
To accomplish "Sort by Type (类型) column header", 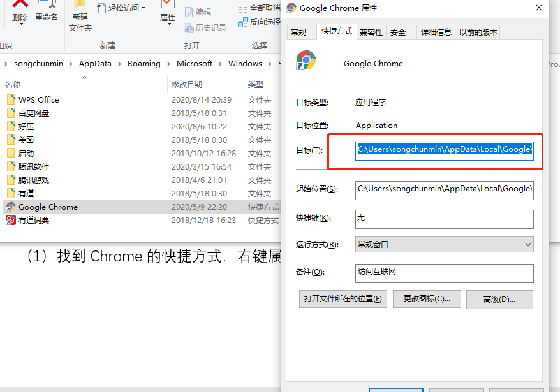I will 256,85.
